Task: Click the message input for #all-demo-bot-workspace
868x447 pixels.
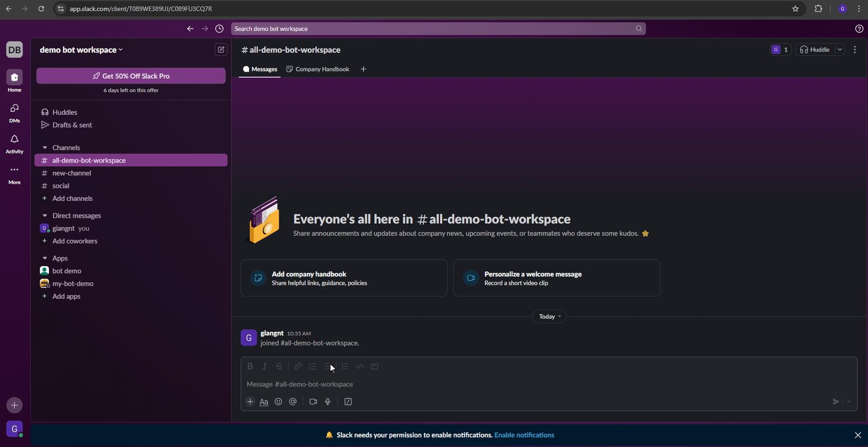Action: [x=549, y=384]
